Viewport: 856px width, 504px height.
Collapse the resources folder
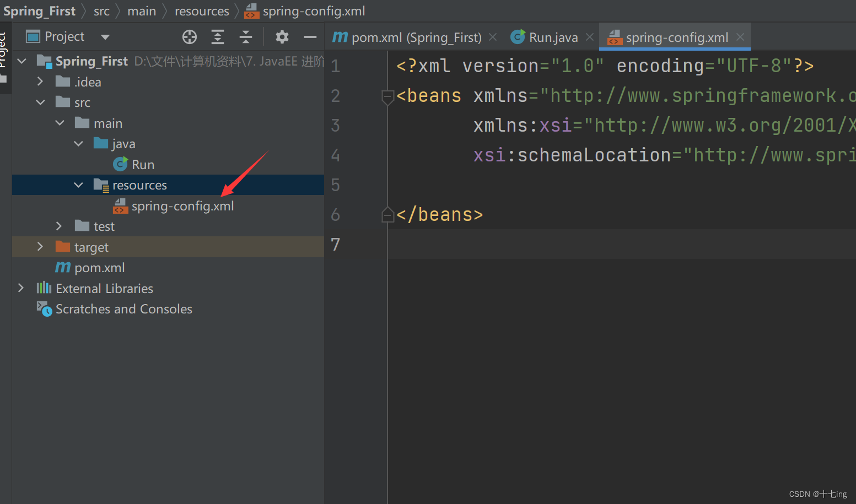point(78,185)
